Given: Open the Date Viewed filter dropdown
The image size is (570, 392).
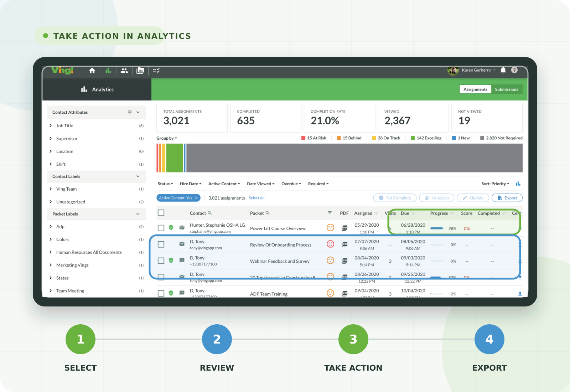Looking at the screenshot, I should tap(261, 184).
